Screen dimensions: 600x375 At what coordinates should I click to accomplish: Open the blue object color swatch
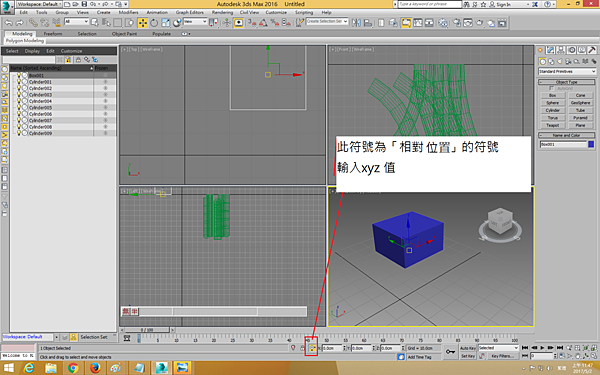(591, 144)
